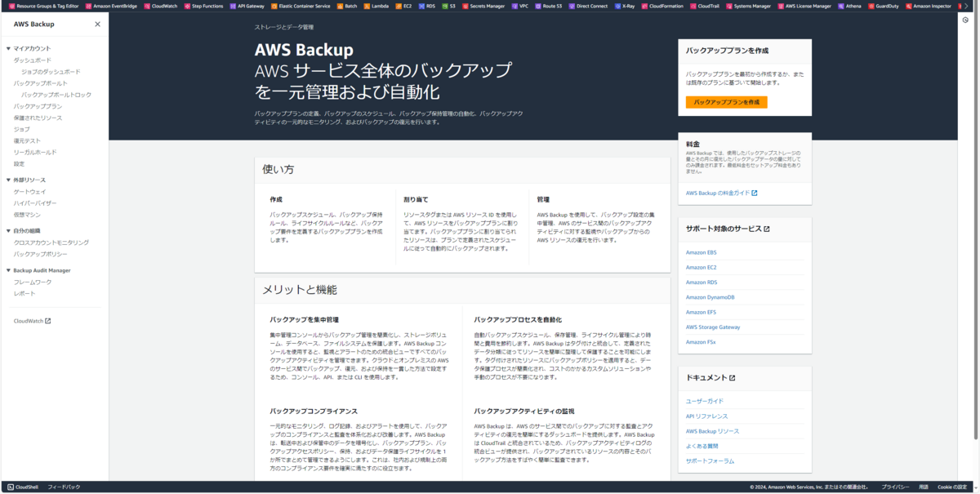Open the Amazon Inspector shortcut
This screenshot has width=980, height=494.
click(929, 6)
